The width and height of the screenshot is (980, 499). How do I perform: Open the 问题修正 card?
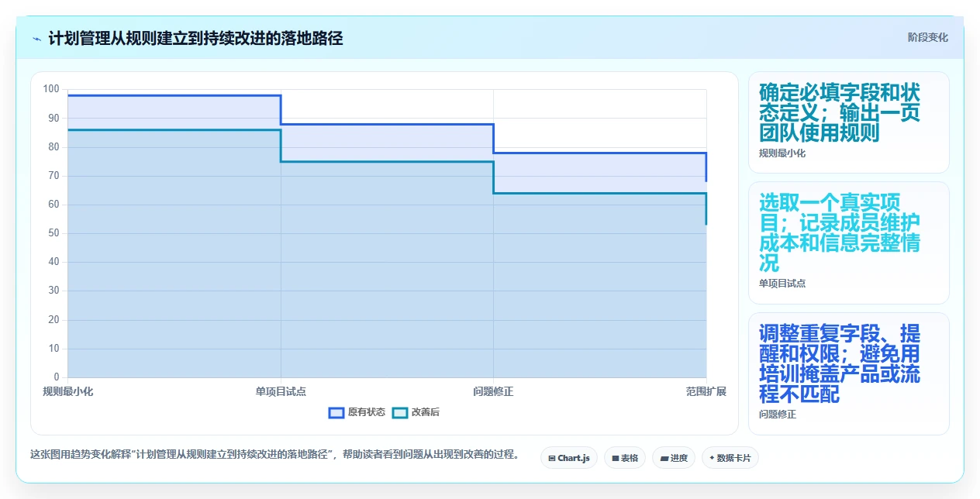click(x=848, y=373)
